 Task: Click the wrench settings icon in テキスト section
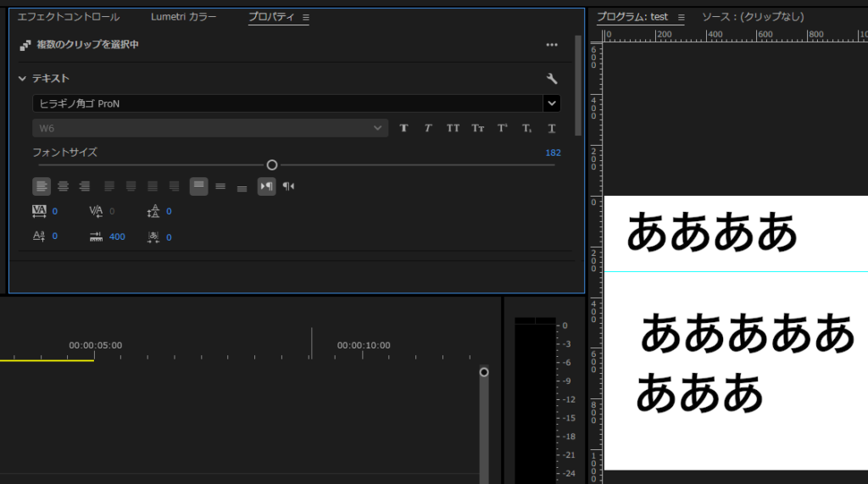coord(552,79)
